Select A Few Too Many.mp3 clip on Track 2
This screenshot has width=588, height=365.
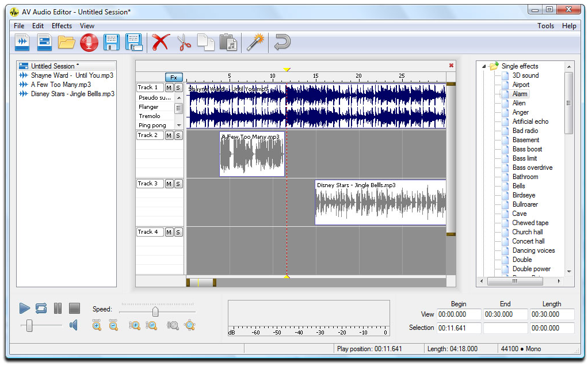point(252,154)
